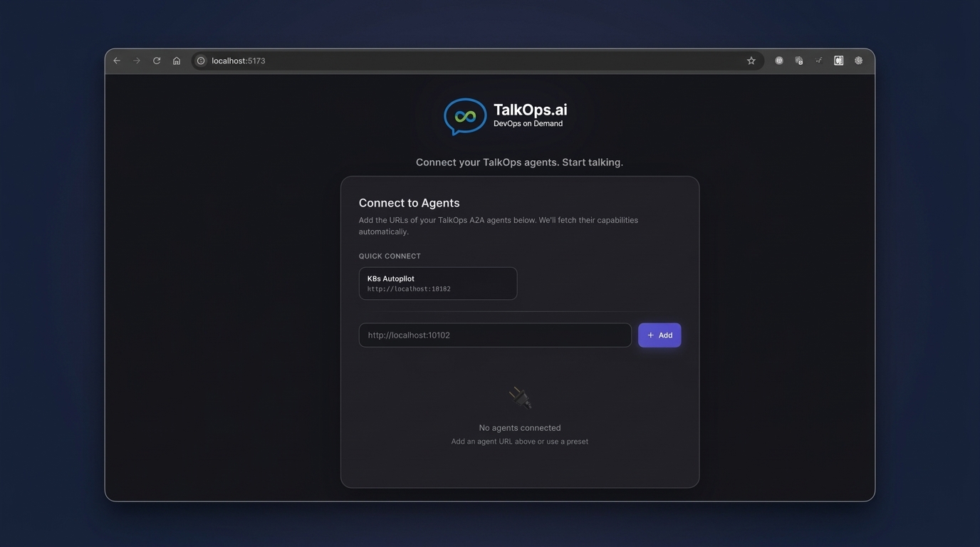
Task: Click Connect your TalkOps agents. Start talking. text
Action: [520, 162]
